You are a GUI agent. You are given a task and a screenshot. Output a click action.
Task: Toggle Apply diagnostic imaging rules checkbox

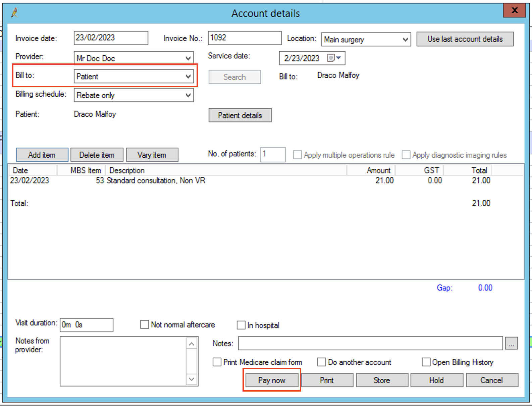pyautogui.click(x=406, y=155)
